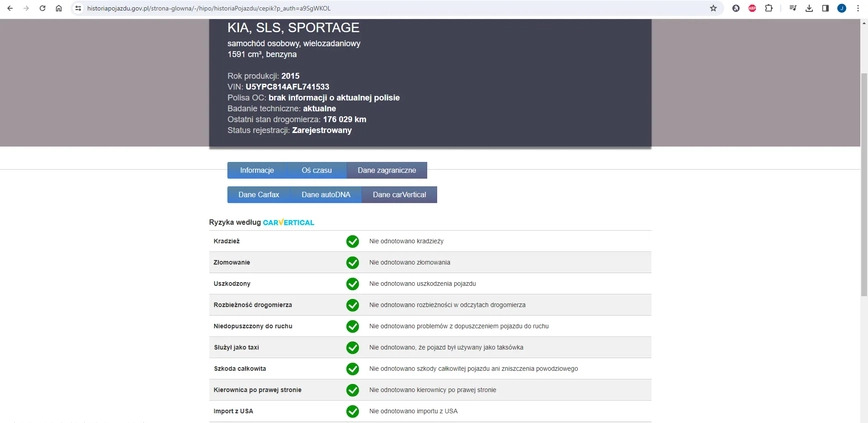Open the extensions puzzle icon
The width and height of the screenshot is (868, 423).
(x=768, y=8)
